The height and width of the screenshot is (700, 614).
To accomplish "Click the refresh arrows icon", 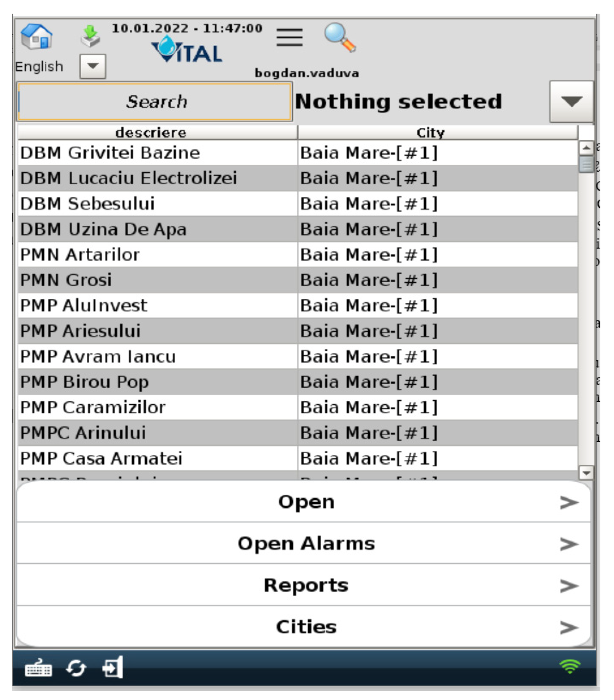I will click(76, 668).
